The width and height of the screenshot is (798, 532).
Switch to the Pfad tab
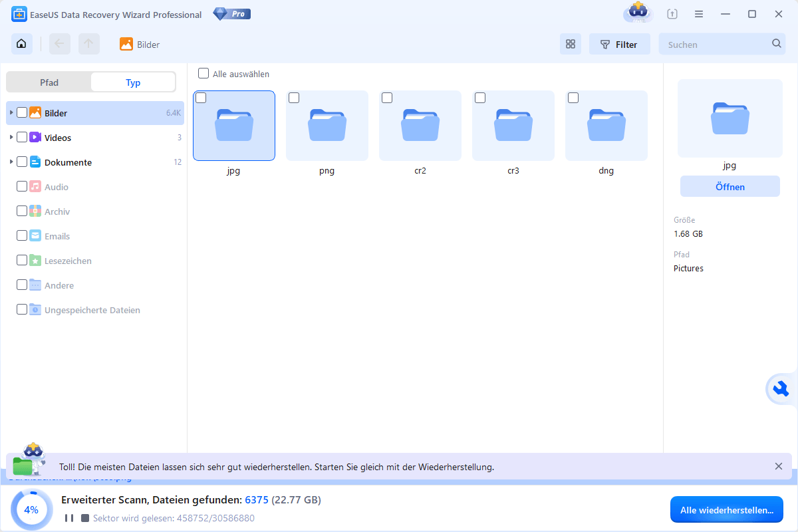pos(49,82)
